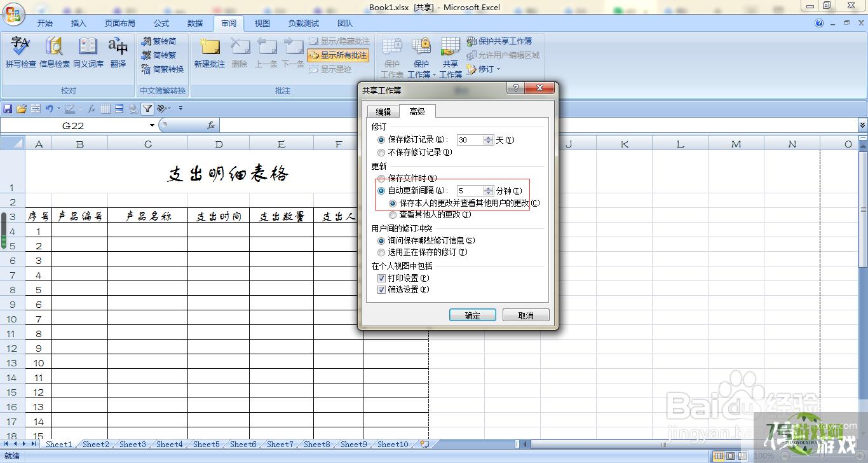Click in the revision days field showing 30

470,140
